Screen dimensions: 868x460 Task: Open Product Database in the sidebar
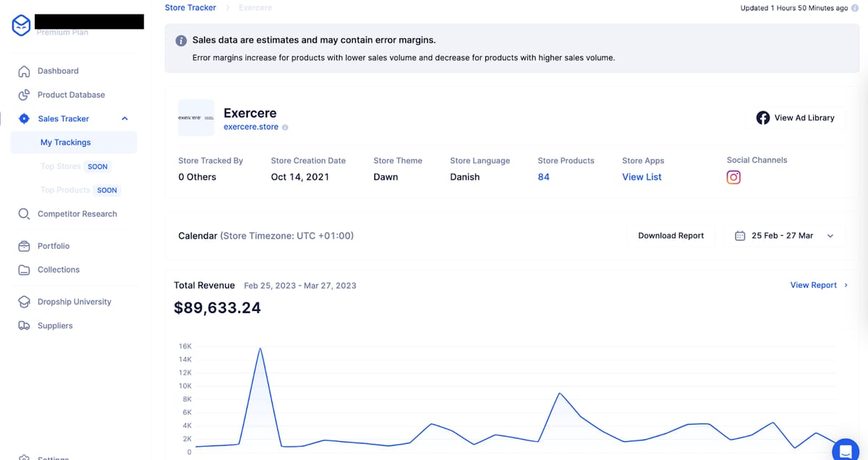click(71, 95)
